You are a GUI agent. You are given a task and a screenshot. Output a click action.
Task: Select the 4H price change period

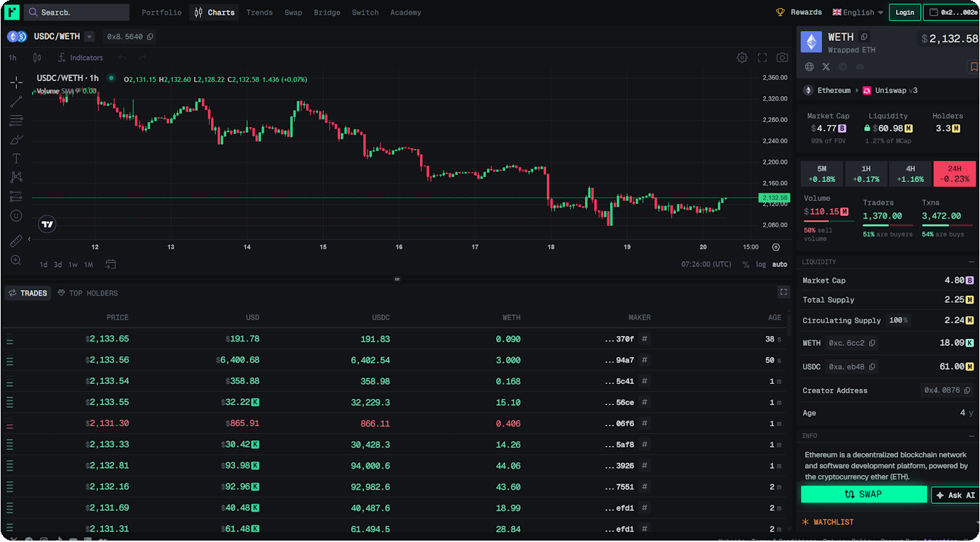pyautogui.click(x=911, y=174)
